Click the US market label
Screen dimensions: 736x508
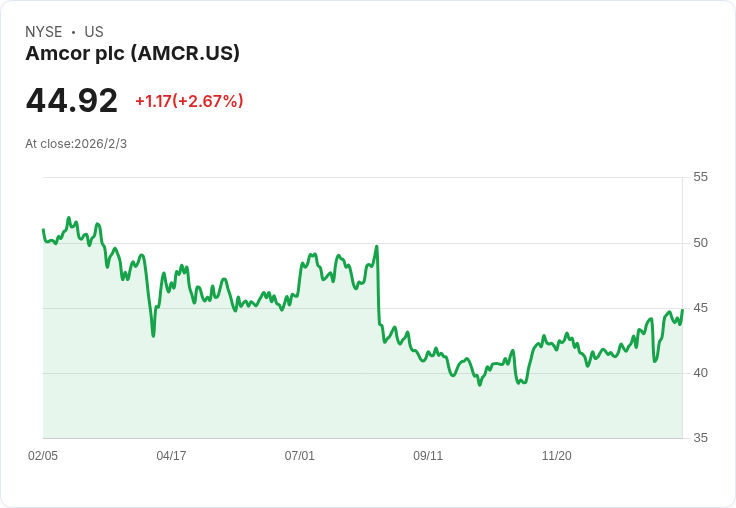[x=94, y=32]
